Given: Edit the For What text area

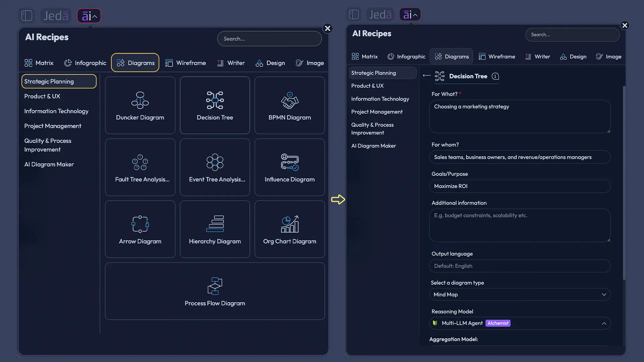Looking at the screenshot, I should 520,117.
